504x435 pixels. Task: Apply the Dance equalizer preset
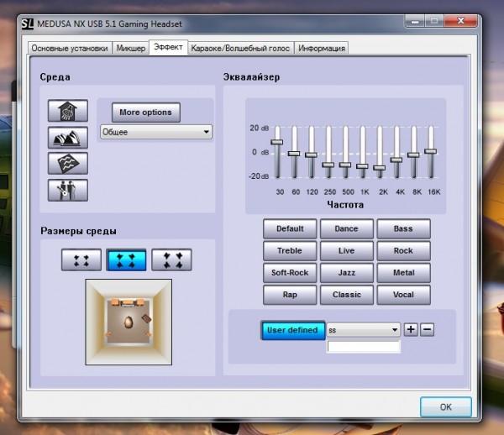347,228
